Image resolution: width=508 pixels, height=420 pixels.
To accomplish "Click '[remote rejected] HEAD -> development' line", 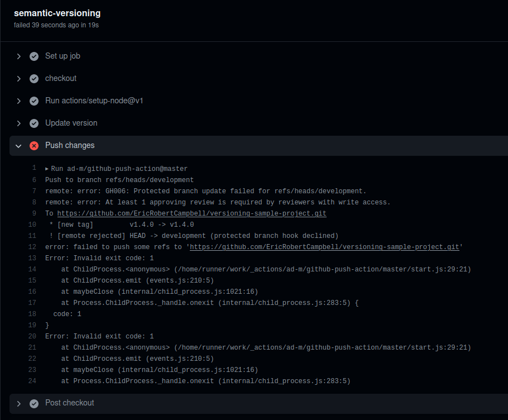I will (x=194, y=236).
